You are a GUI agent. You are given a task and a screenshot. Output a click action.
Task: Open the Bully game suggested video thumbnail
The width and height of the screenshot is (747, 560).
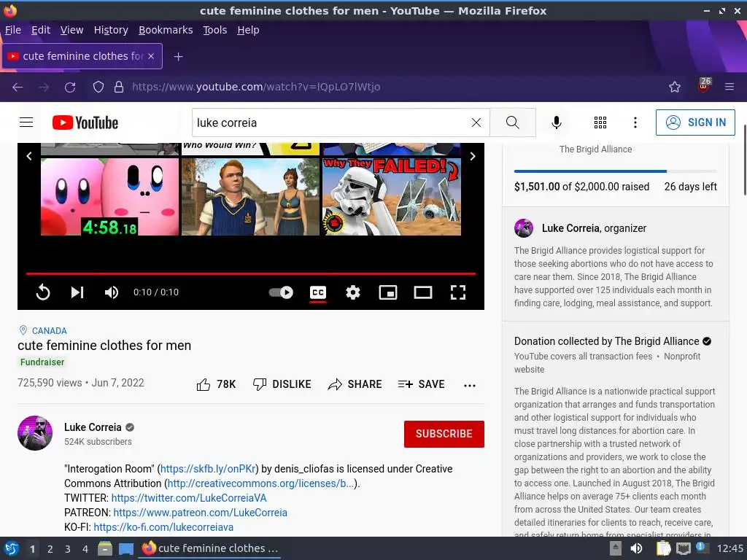click(x=251, y=197)
